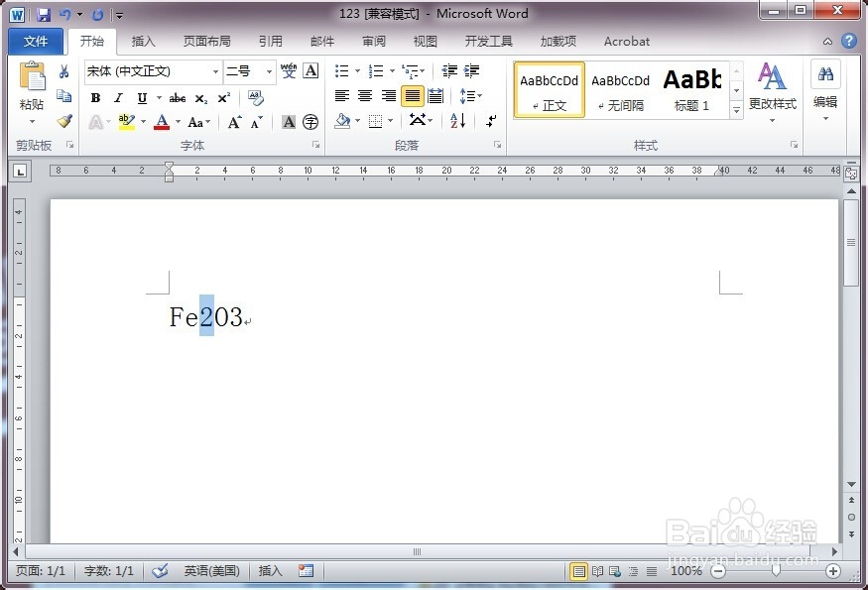Screen dimensions: 868x590
Task: Align text right
Action: [x=389, y=96]
